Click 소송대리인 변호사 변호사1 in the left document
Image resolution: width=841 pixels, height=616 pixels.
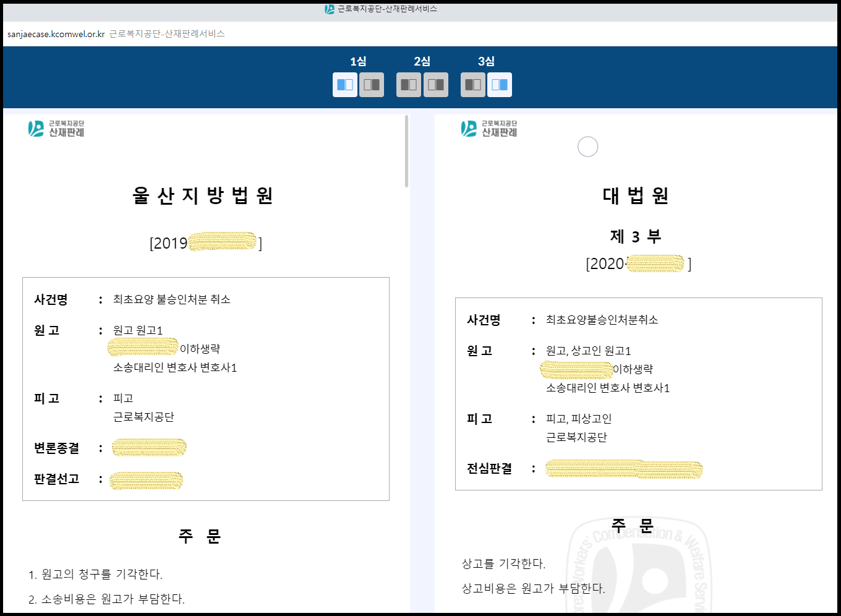175,367
